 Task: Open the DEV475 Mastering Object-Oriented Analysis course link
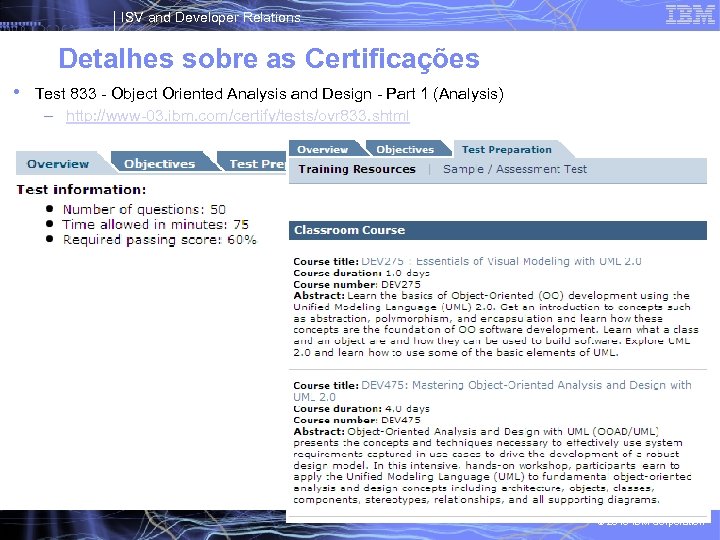pyautogui.click(x=492, y=391)
